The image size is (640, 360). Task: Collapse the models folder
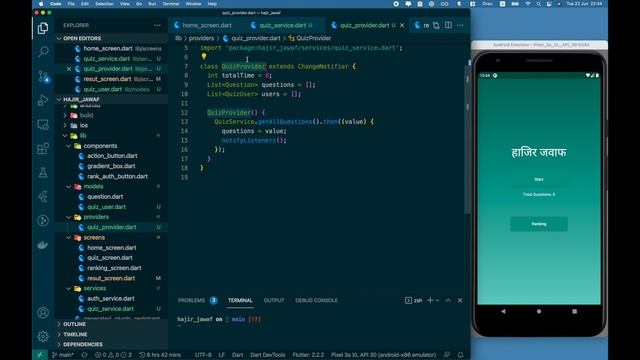coord(93,186)
